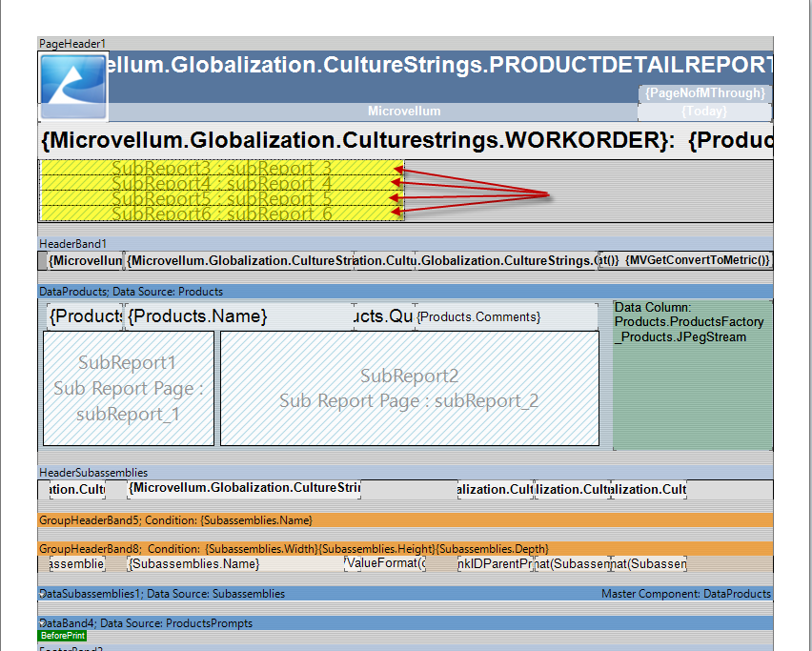
Task: Select SubReport4 component
Action: coord(222,183)
